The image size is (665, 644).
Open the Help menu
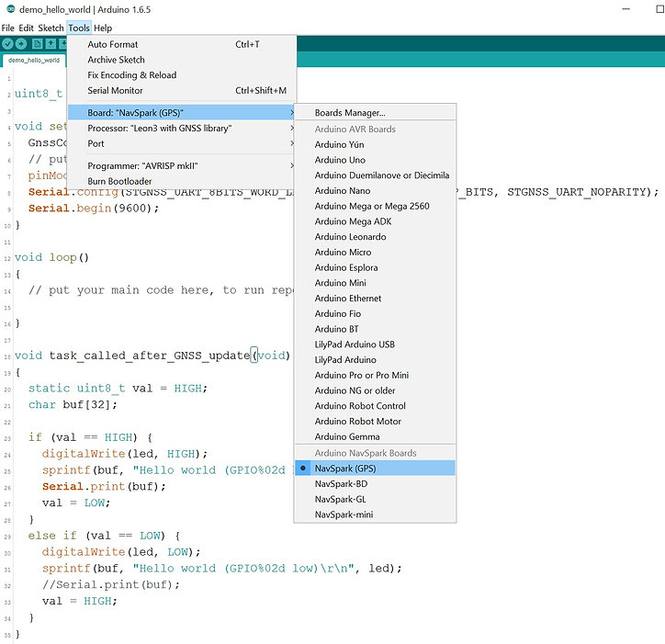[103, 28]
